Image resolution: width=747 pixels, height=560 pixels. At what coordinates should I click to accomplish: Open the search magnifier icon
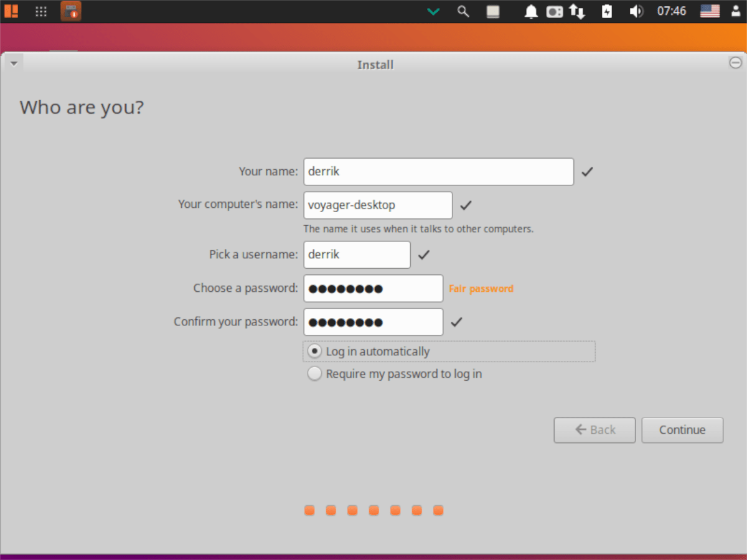[x=463, y=11]
